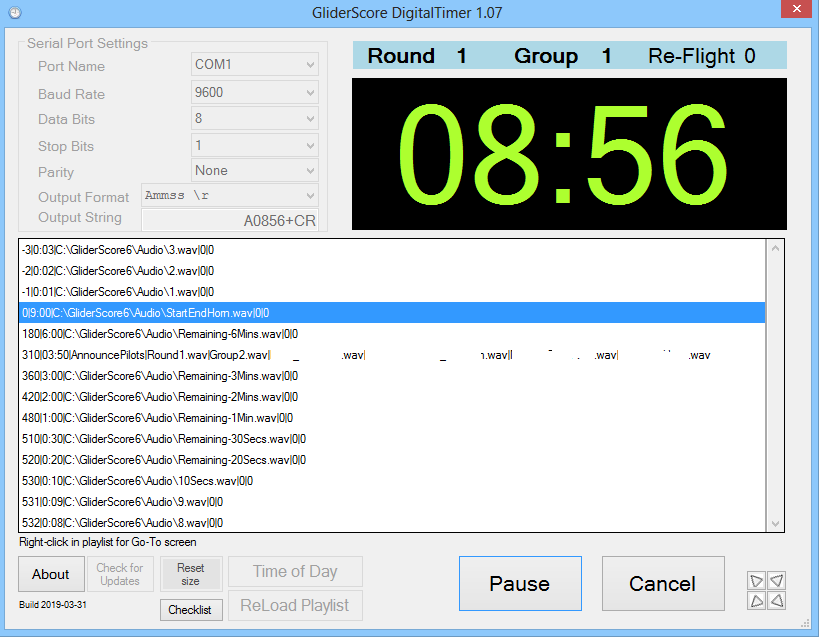
Task: Click the Output String field
Action: tap(230, 220)
